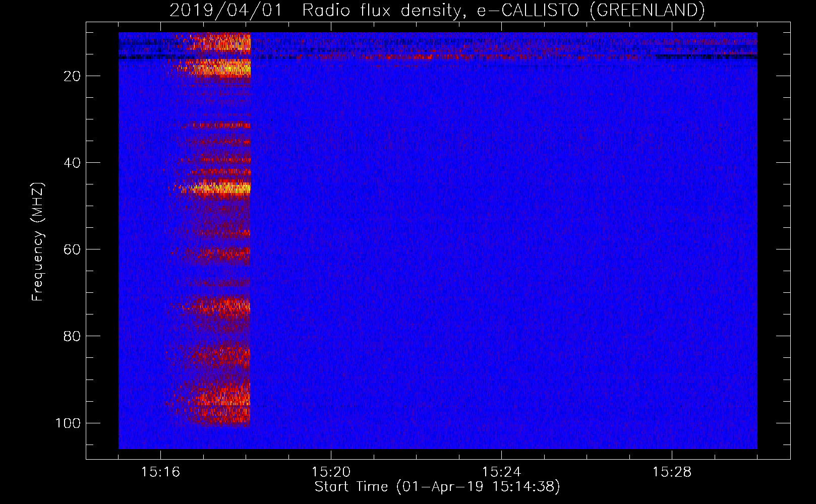This screenshot has height=504, width=816.
Task: Click the 100 MHz frequency tick label
Action: tap(68, 423)
